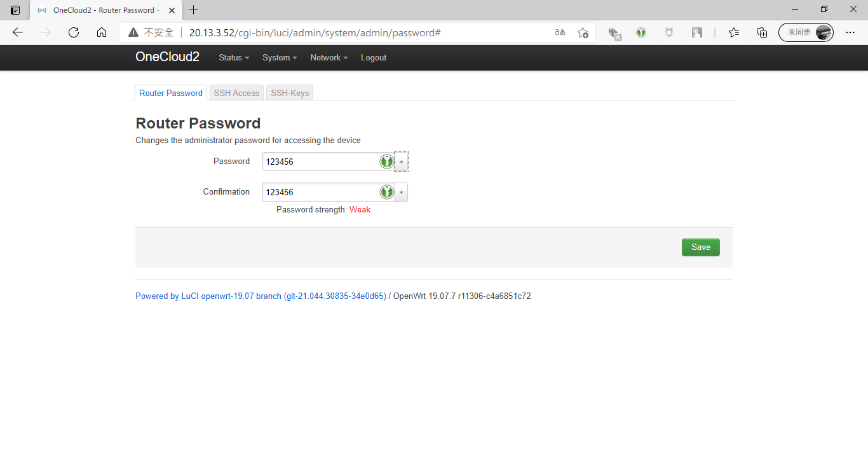868x463 pixels.
Task: Add this page to favorites star icon
Action: click(x=583, y=32)
